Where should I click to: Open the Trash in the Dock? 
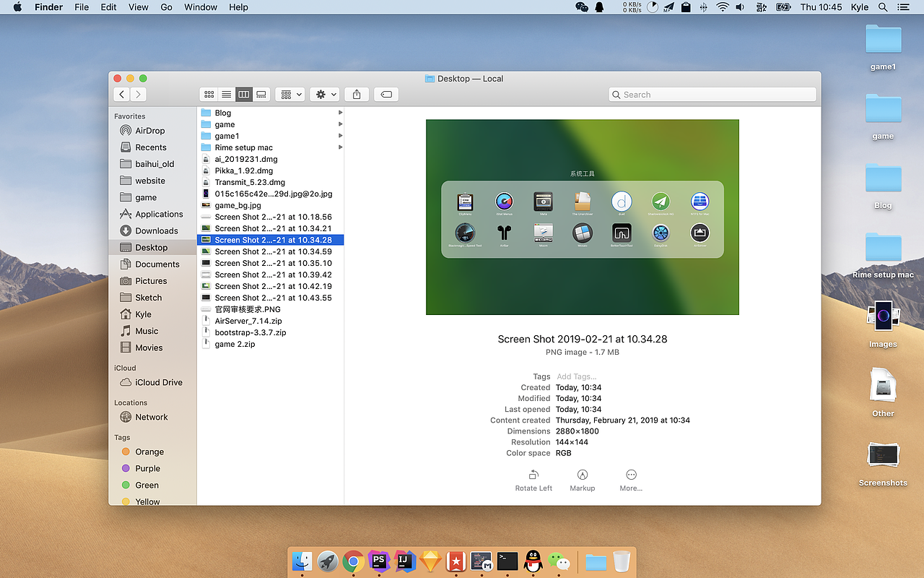coord(622,561)
